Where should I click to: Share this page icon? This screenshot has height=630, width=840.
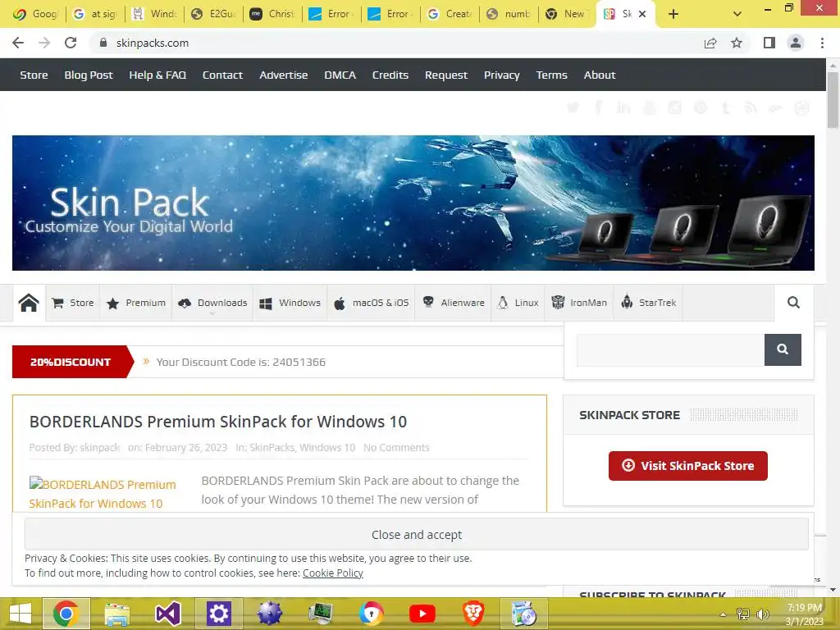(710, 43)
